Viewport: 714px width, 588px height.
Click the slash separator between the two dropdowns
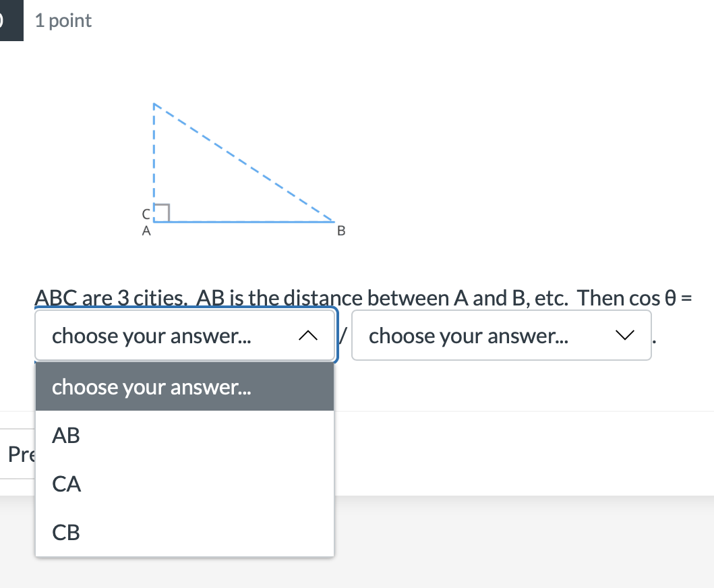point(344,335)
